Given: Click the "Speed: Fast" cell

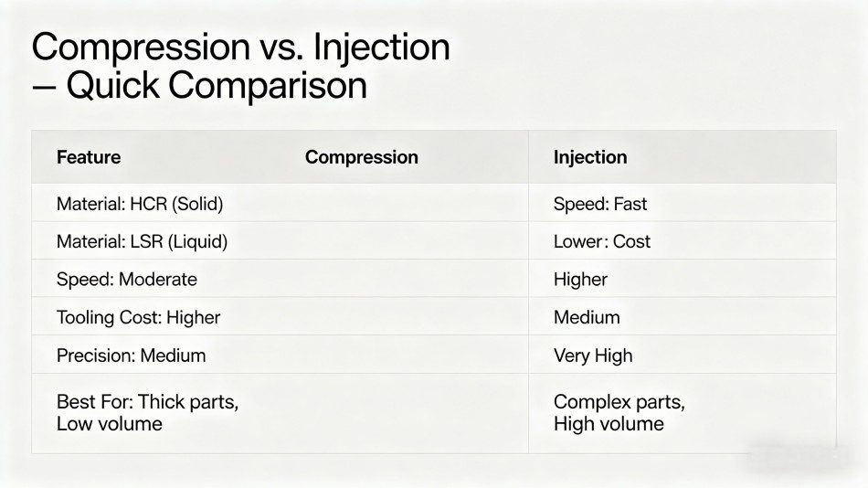Looking at the screenshot, I should point(600,204).
